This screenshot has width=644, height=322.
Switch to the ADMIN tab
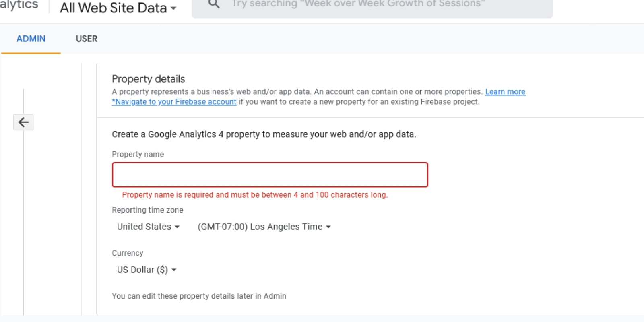point(30,39)
